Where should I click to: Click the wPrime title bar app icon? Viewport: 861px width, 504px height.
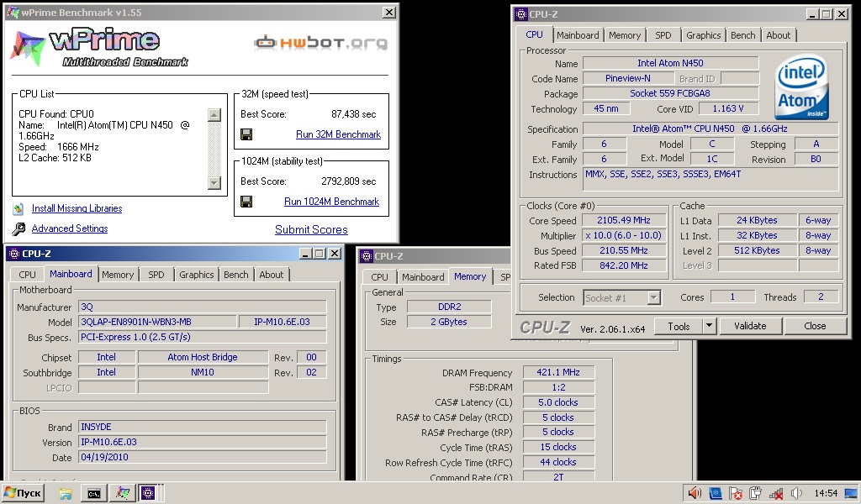12,12
